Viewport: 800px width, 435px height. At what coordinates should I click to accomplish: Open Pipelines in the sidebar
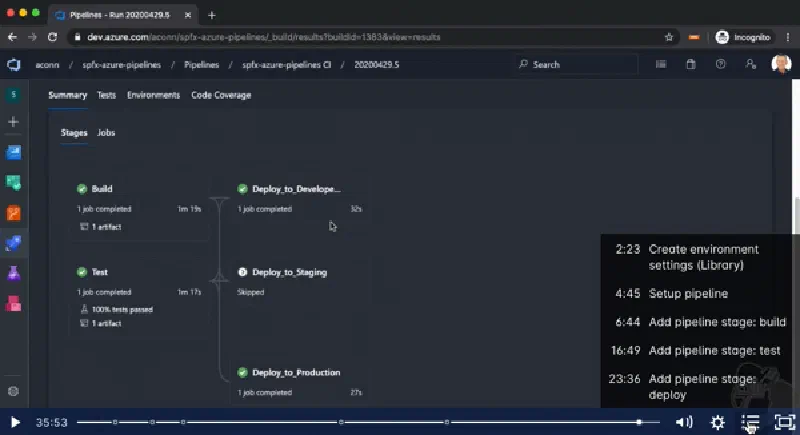click(14, 243)
